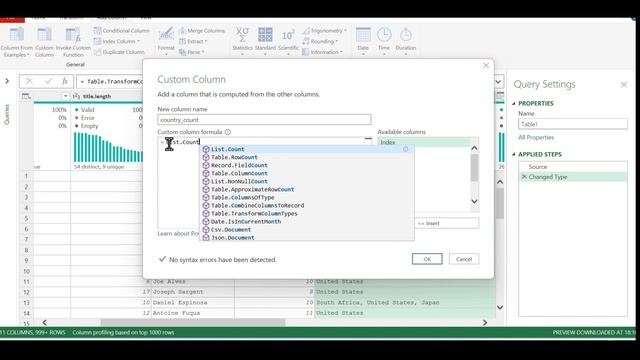Open the Information dropdown
This screenshot has width=640, height=360.
322,52
